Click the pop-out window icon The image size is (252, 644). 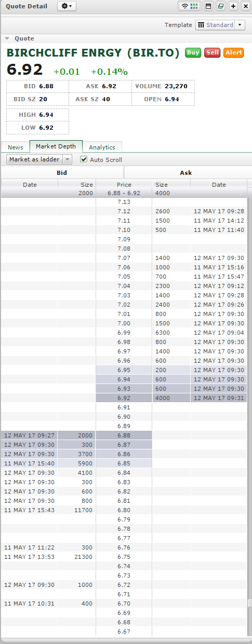[221, 6]
